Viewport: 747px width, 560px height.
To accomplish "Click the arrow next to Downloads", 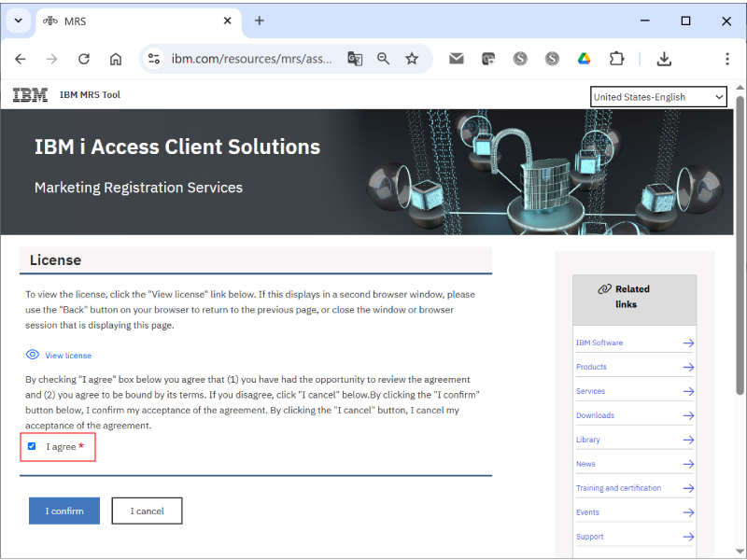I will coord(688,415).
